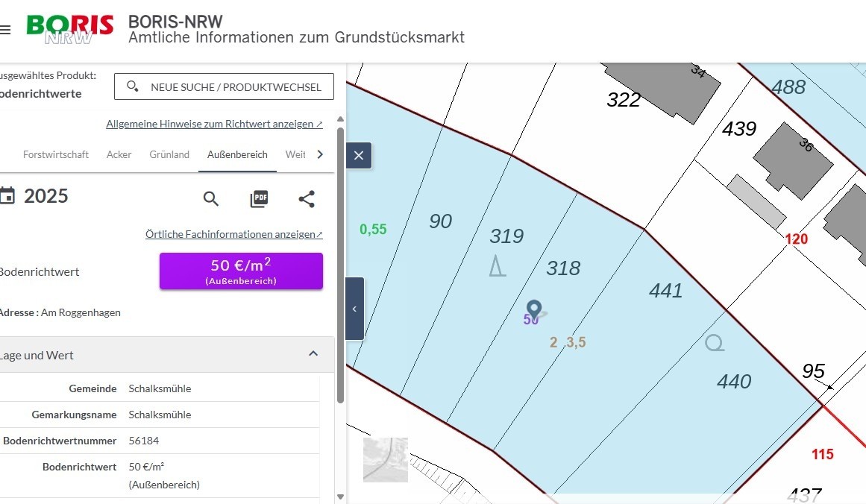
Task: Open Örtliche Fachinformationen anzeigen link
Action: (x=233, y=234)
